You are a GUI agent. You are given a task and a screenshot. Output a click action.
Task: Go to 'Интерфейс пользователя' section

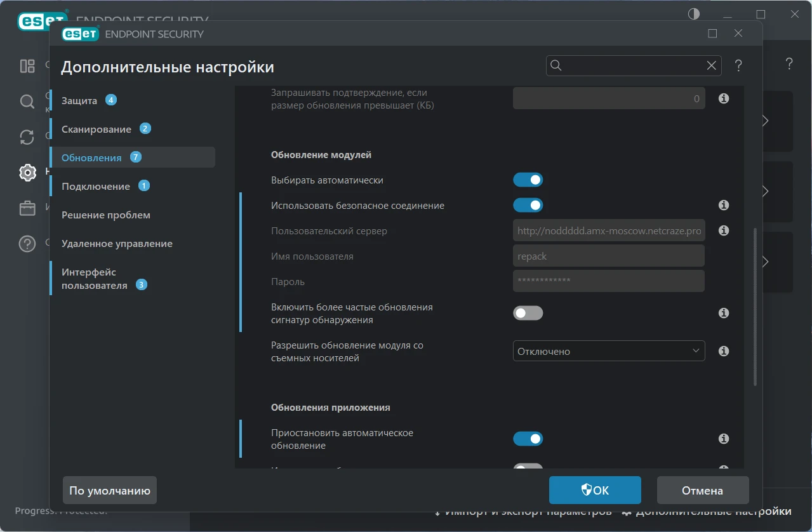(x=94, y=279)
